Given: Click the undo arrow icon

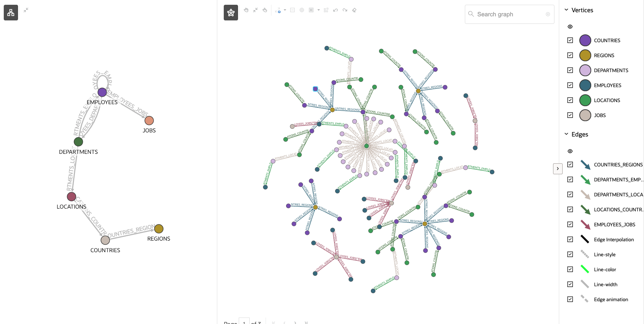Looking at the screenshot, I should click(x=335, y=10).
